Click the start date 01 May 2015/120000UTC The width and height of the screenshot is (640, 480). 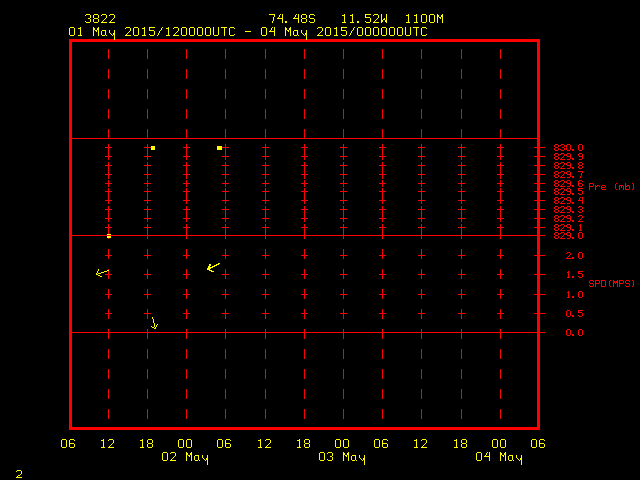pyautogui.click(x=152, y=32)
